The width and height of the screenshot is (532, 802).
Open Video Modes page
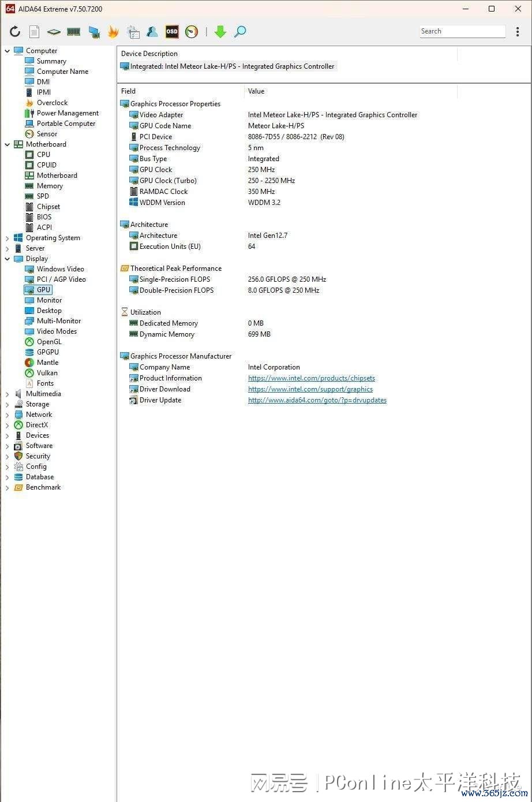pos(57,331)
